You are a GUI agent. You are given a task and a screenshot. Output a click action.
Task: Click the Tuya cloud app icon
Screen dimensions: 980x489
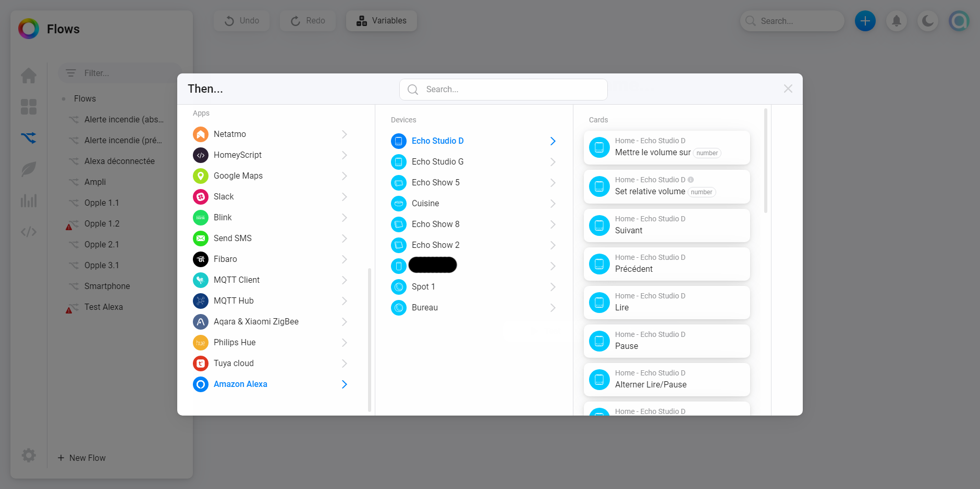point(201,363)
